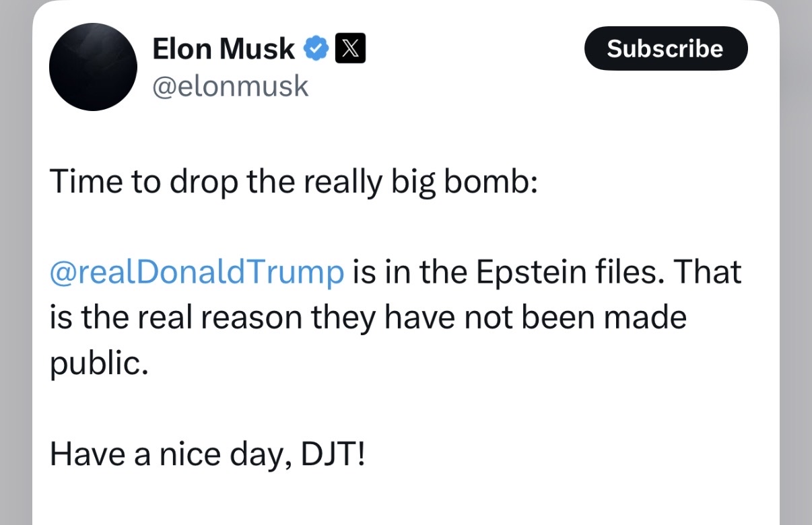The height and width of the screenshot is (525, 812).
Task: Click the gray background left of the post card
Action: point(15,269)
